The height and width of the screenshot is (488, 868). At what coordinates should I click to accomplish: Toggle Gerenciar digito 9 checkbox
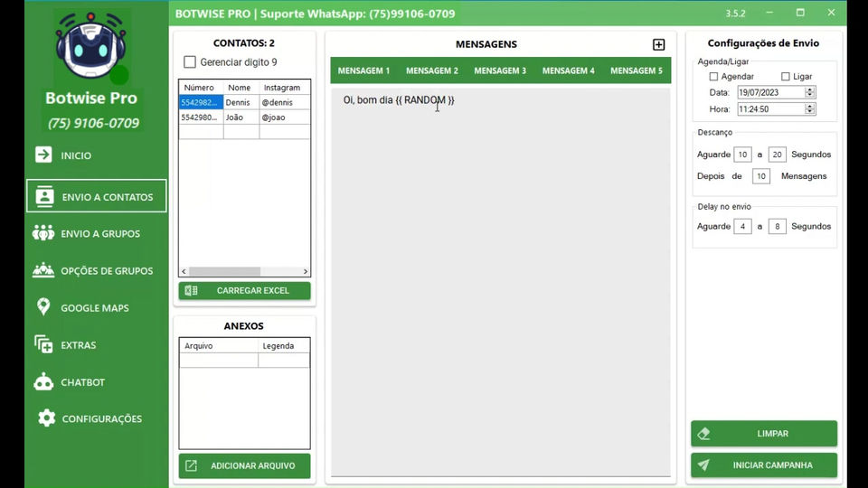(x=190, y=62)
